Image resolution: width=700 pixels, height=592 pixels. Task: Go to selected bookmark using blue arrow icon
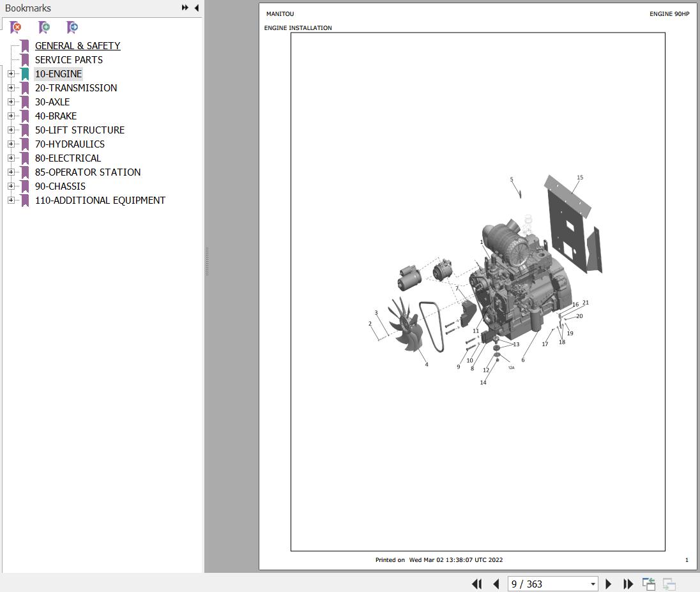(x=72, y=27)
